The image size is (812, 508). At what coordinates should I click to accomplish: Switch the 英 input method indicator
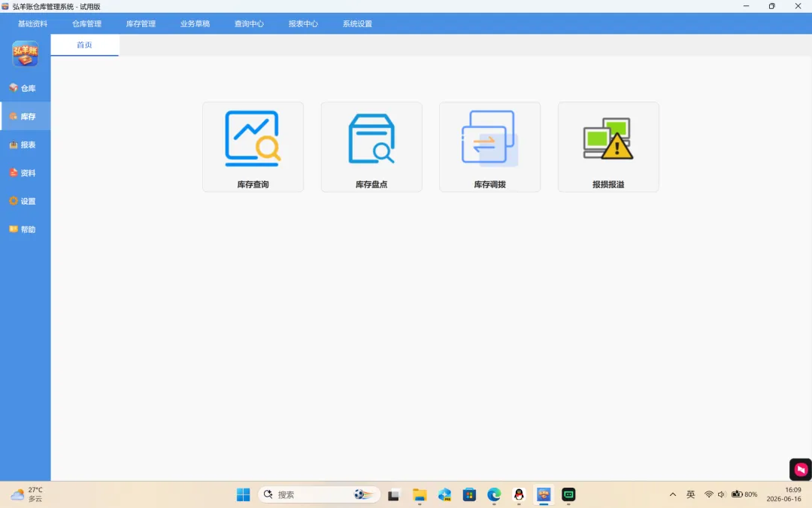pyautogui.click(x=690, y=494)
